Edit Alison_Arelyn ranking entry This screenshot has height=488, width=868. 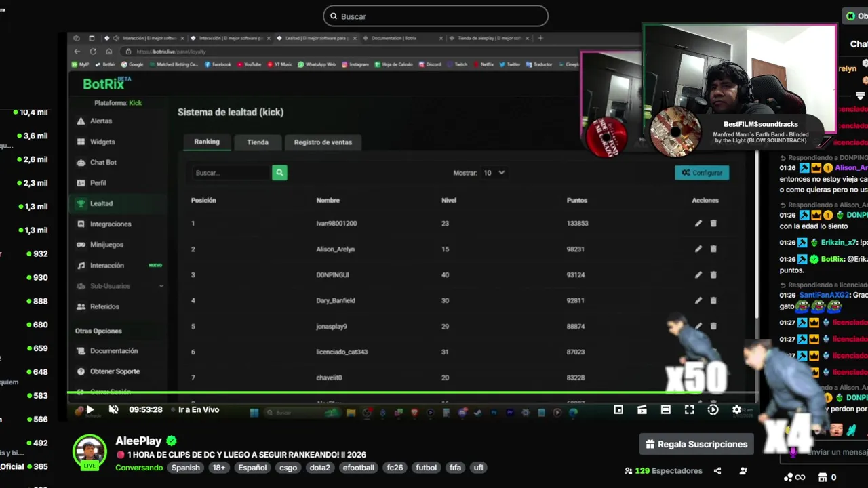698,249
